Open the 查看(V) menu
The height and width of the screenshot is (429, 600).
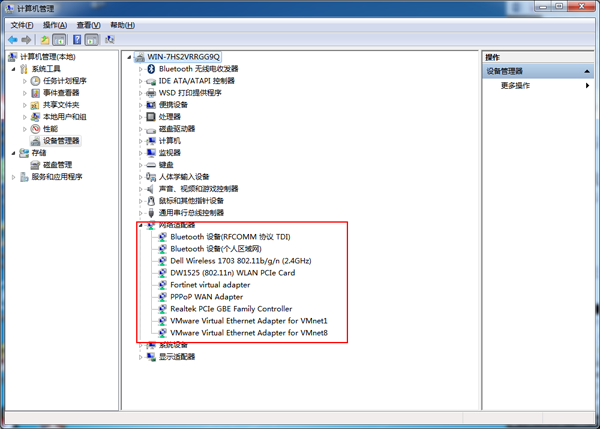tap(89, 25)
